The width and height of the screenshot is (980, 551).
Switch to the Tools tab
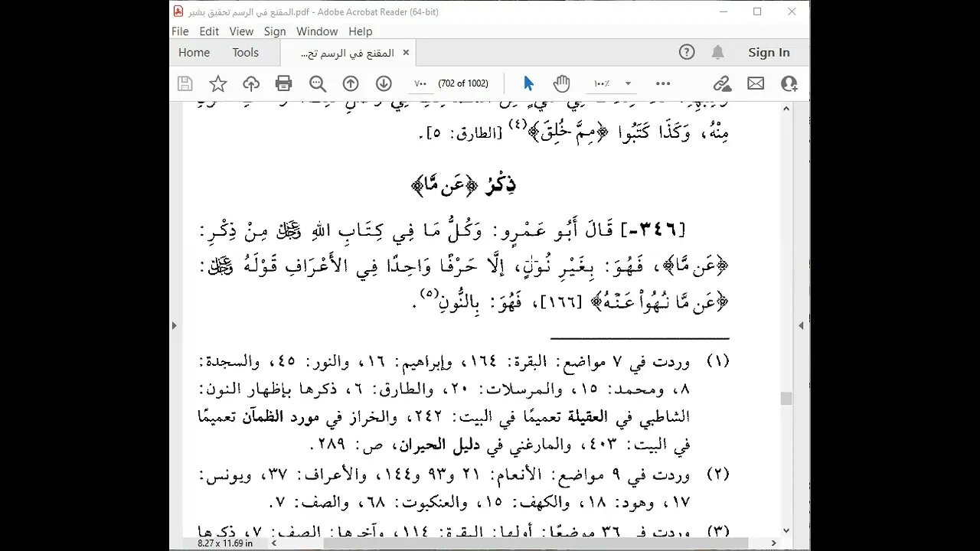(246, 52)
